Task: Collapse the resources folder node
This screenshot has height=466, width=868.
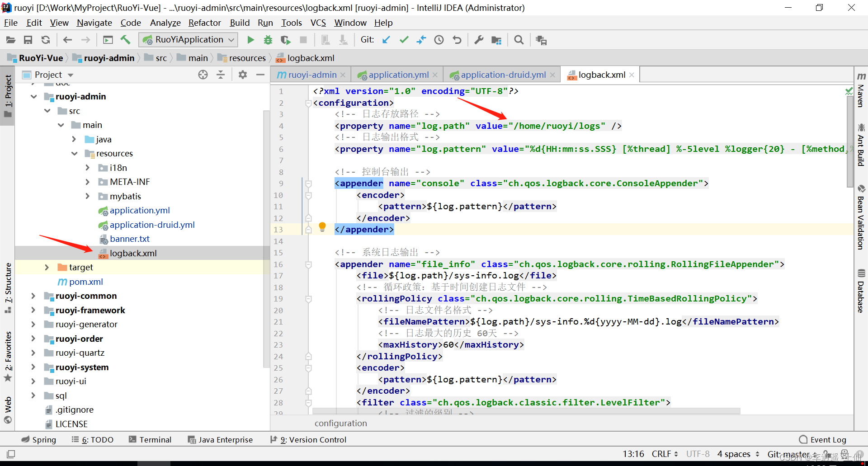Action: coord(75,153)
